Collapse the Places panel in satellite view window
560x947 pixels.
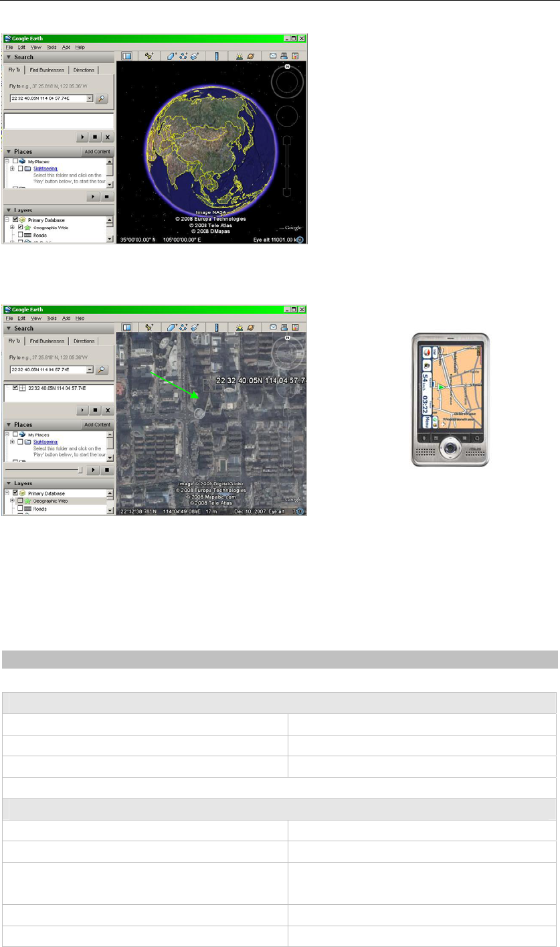[x=9, y=424]
